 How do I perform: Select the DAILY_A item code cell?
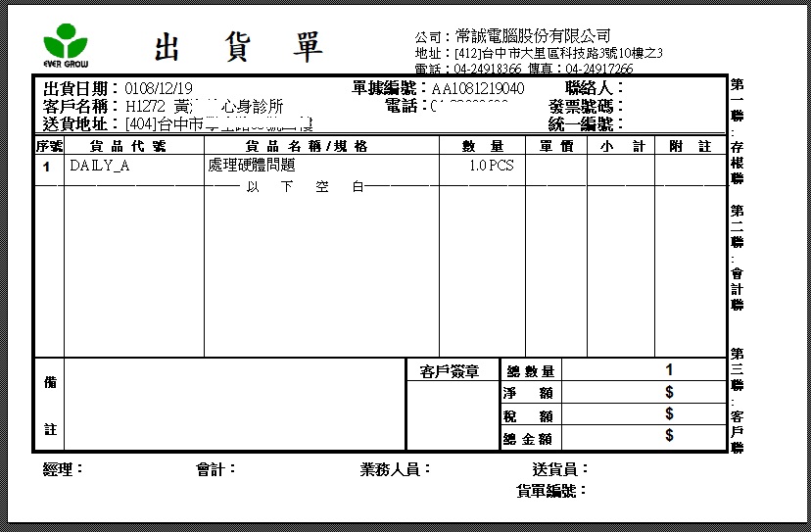[x=100, y=166]
